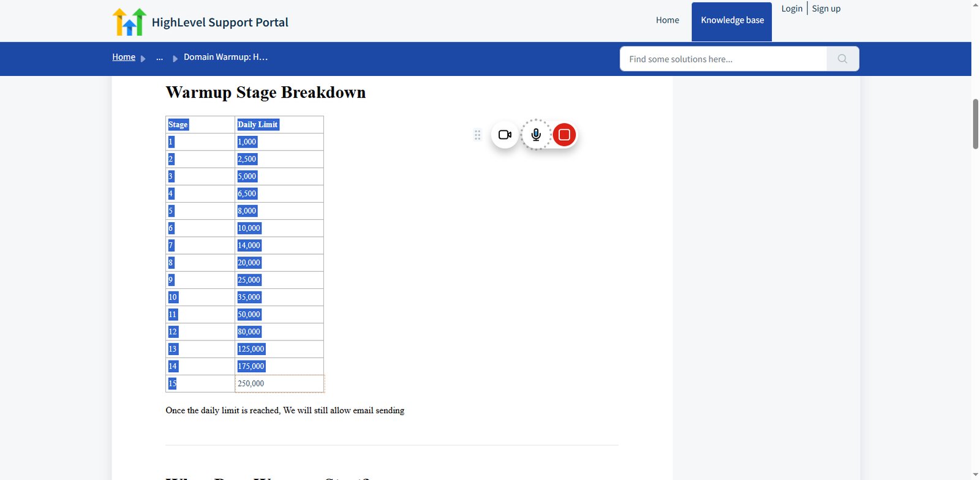Click the 80,000 daily limit cell
The width and height of the screenshot is (980, 480).
tap(279, 332)
